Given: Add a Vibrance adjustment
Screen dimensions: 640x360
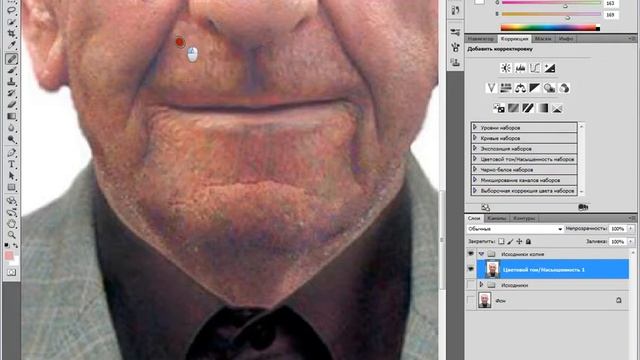Looking at the screenshot, I should (x=491, y=88).
